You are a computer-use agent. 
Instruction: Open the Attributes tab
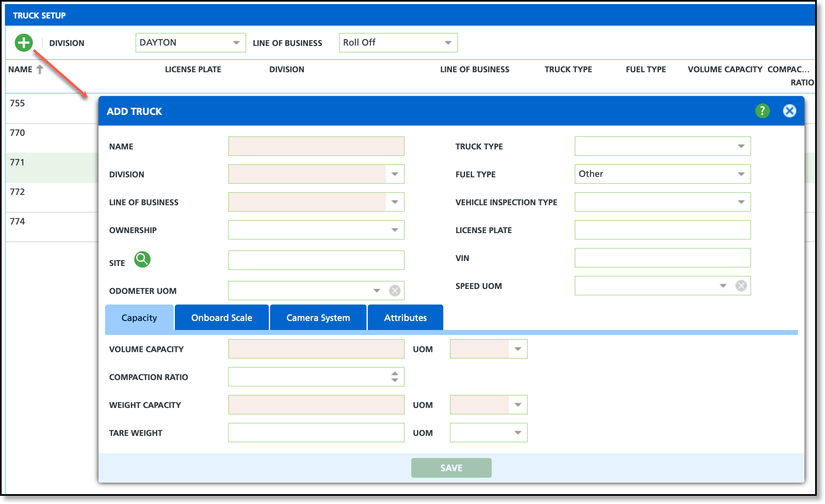405,318
